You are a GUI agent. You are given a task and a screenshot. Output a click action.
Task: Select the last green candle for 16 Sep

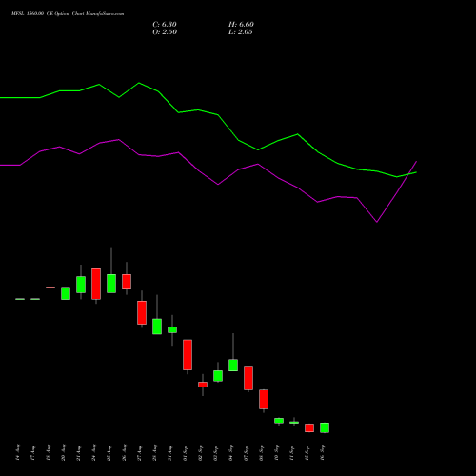tap(325, 427)
